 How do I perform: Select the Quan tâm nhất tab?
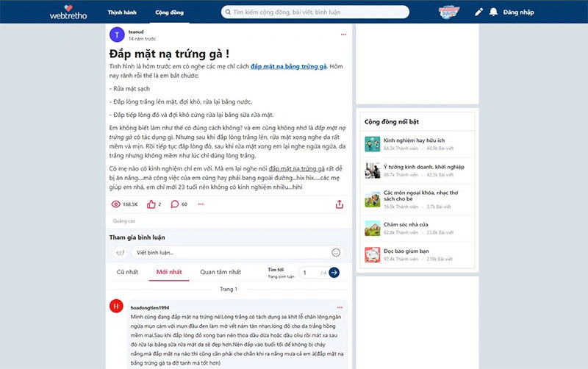tap(220, 272)
